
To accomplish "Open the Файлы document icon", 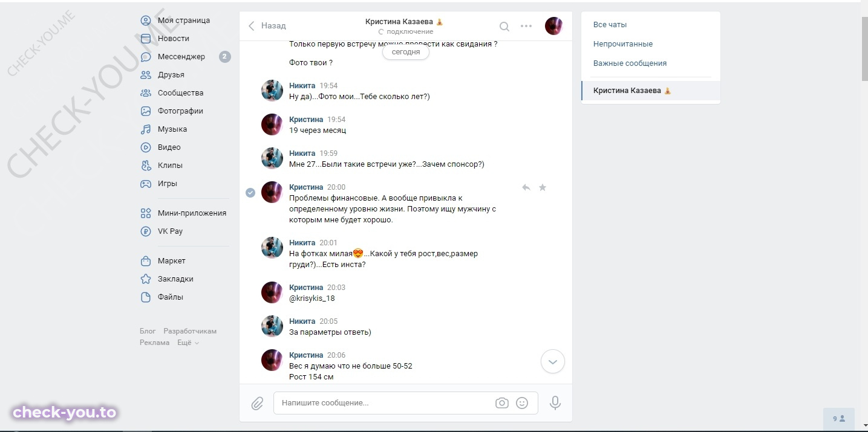I will click(146, 297).
